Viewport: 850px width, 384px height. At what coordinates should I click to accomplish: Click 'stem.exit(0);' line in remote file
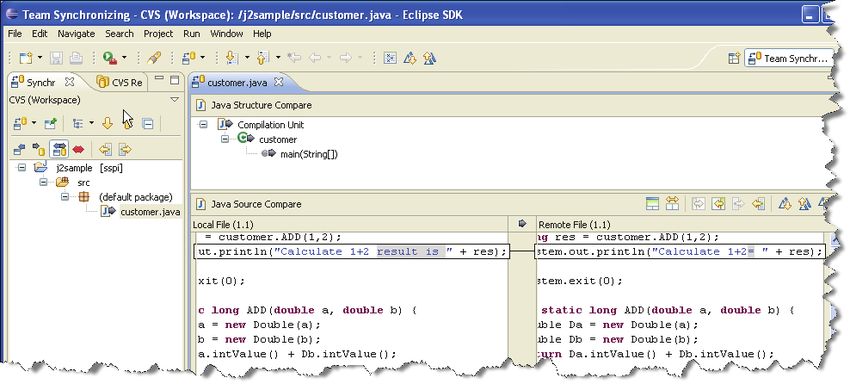pos(578,281)
